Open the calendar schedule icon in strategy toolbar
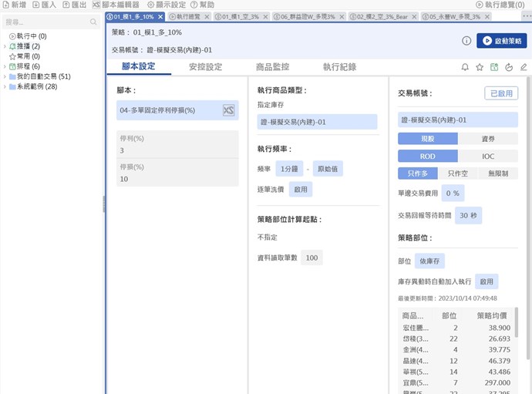The height and width of the screenshot is (394, 532). click(x=494, y=67)
